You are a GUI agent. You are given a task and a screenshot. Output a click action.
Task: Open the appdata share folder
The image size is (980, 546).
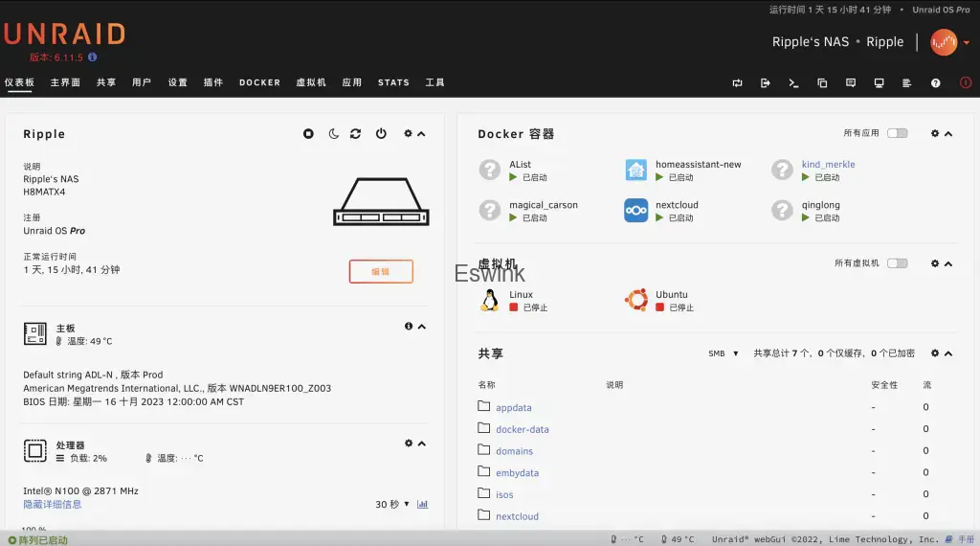(514, 408)
